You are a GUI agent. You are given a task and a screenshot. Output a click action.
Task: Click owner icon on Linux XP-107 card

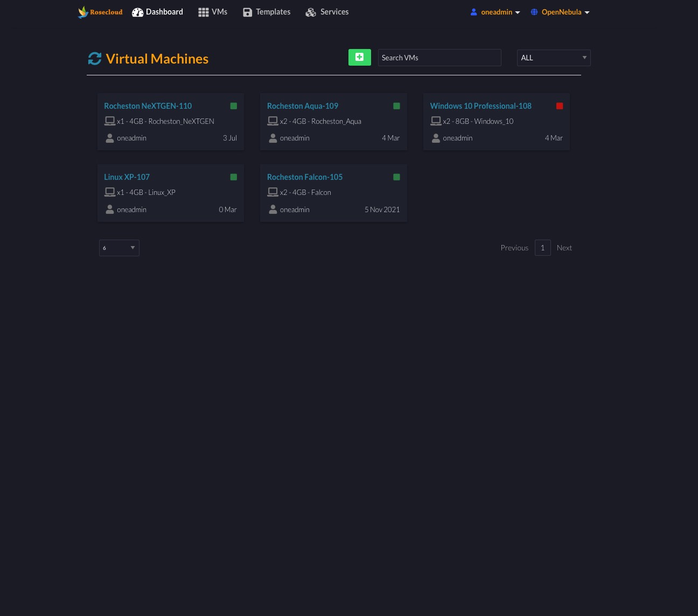[x=110, y=209]
